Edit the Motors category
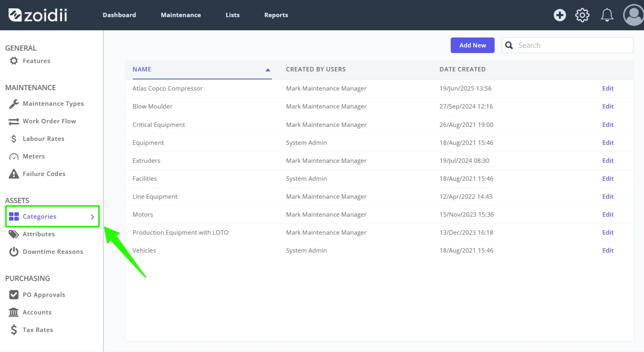 point(608,215)
